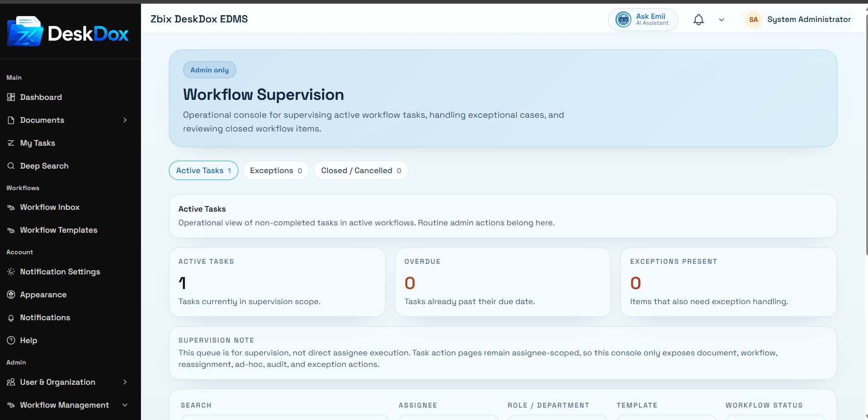This screenshot has width=868, height=420.
Task: Click the Appearance palette icon
Action: pos(11,295)
